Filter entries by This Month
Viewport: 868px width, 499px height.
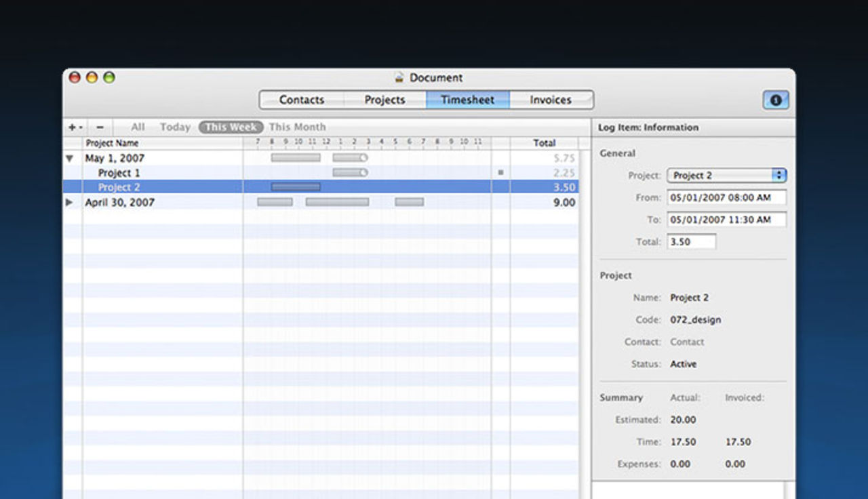[297, 127]
